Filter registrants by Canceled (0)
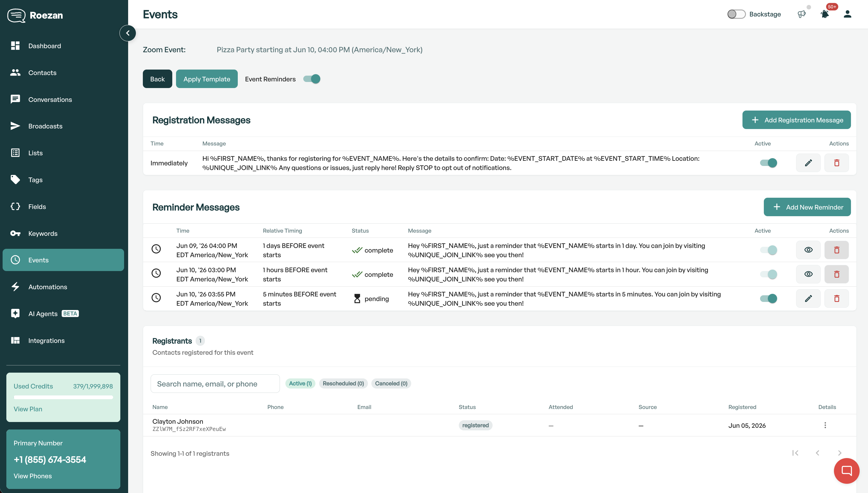This screenshot has width=868, height=493. coord(391,383)
